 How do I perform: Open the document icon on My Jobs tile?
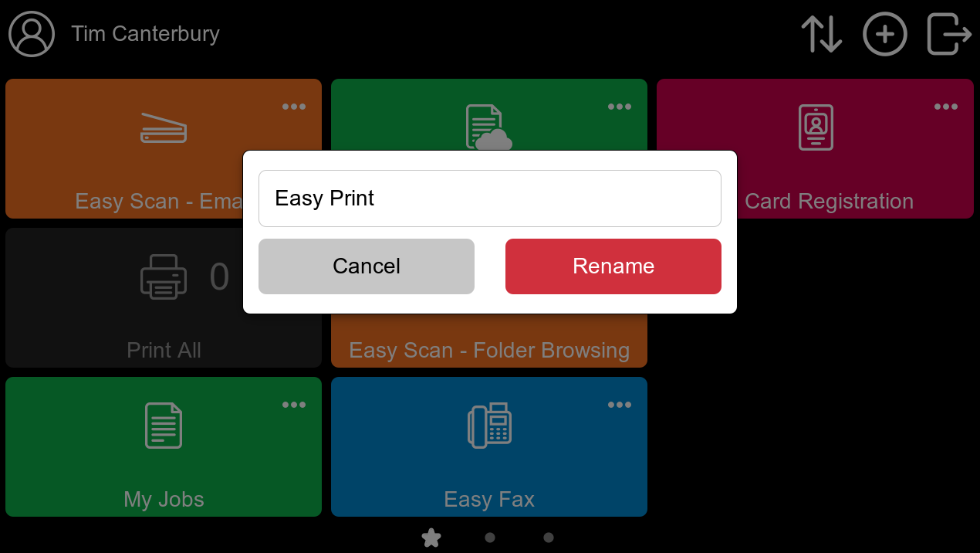(164, 426)
